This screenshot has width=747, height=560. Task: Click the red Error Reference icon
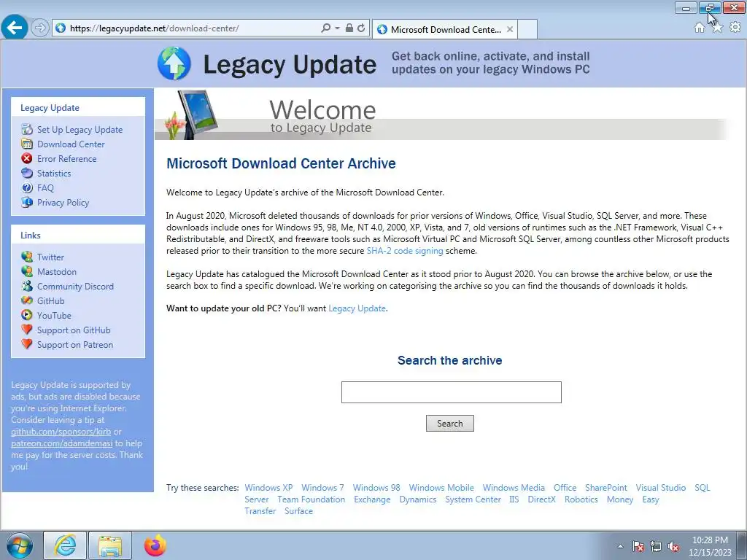[27, 158]
